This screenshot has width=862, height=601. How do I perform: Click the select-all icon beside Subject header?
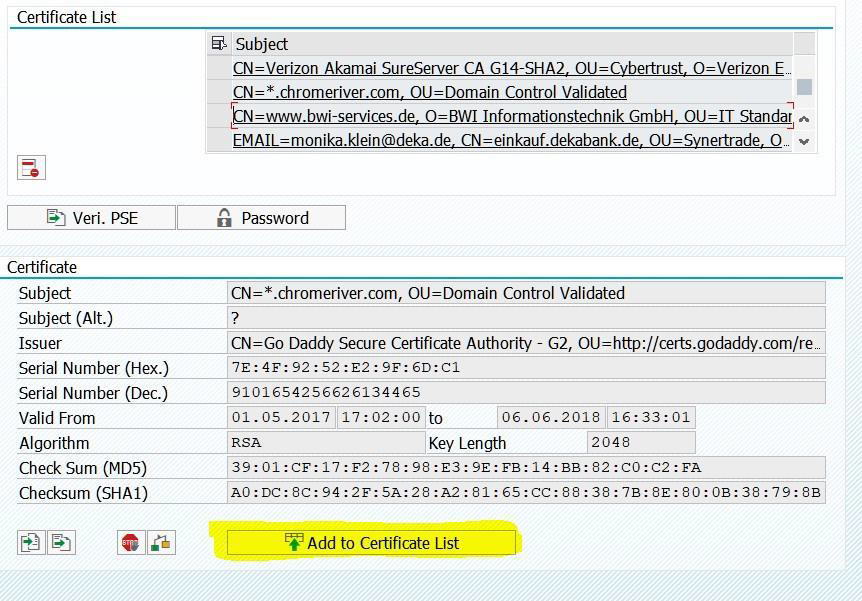pyautogui.click(x=219, y=44)
